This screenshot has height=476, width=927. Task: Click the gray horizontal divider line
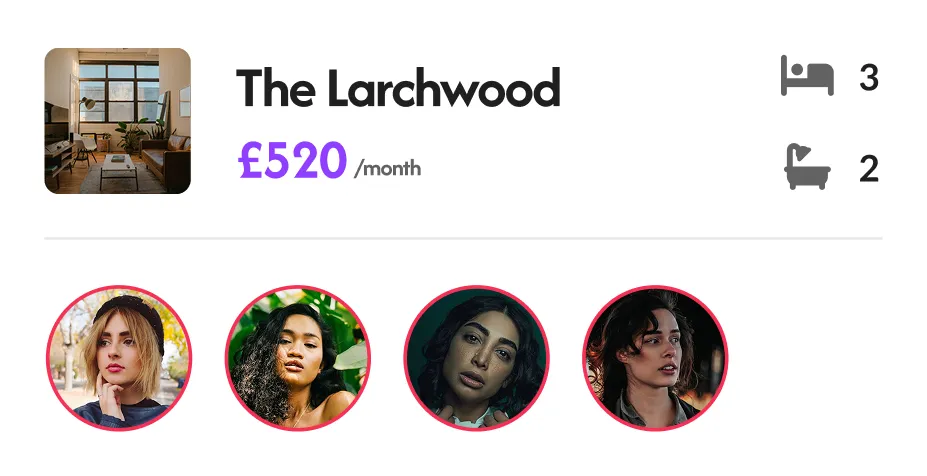(464, 238)
